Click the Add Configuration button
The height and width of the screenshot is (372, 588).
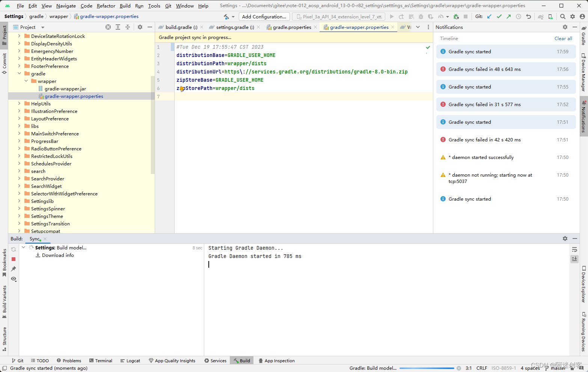coord(264,16)
